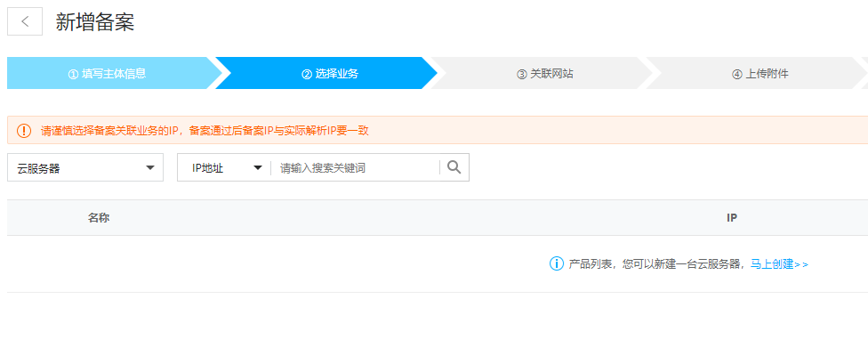
Task: Click the IP column header
Action: (731, 218)
